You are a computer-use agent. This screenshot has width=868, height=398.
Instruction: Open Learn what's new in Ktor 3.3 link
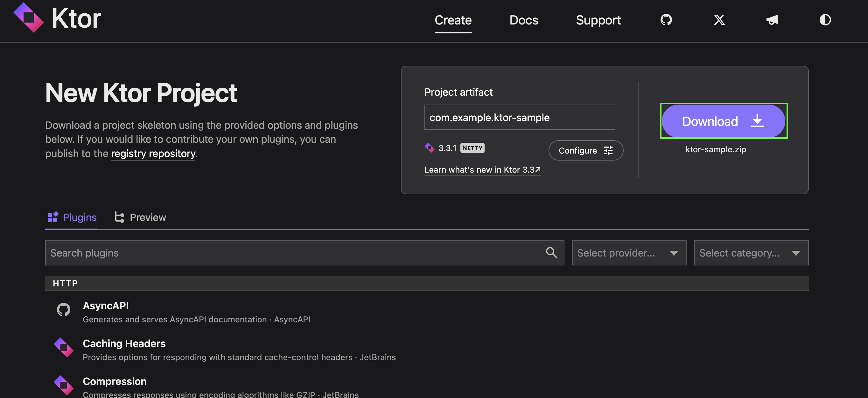[x=482, y=169]
